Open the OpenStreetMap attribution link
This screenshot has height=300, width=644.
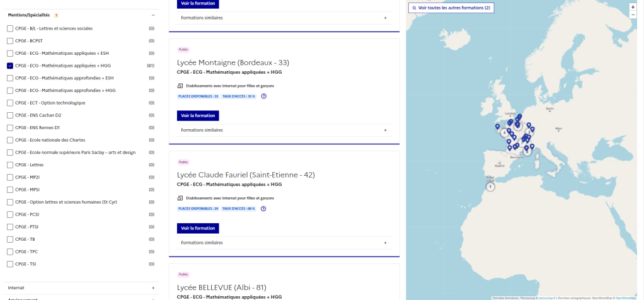click(625, 297)
